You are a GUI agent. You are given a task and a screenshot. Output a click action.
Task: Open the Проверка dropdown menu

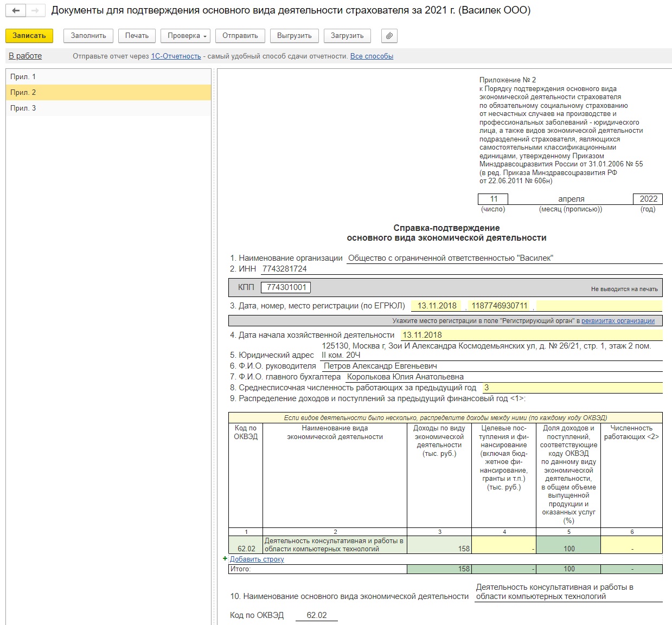click(186, 36)
